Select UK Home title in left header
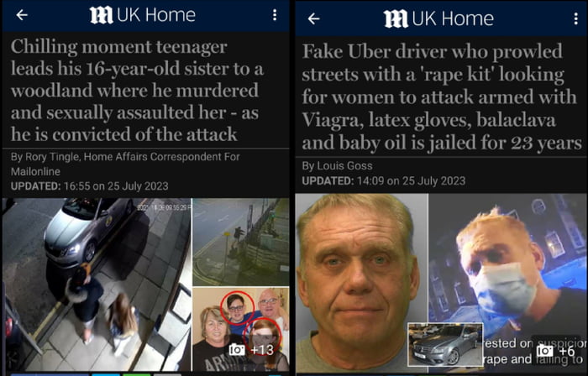 click(x=156, y=15)
